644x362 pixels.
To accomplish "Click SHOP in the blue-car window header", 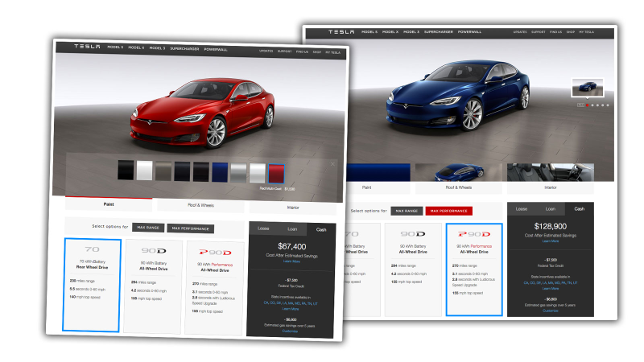I will [571, 31].
